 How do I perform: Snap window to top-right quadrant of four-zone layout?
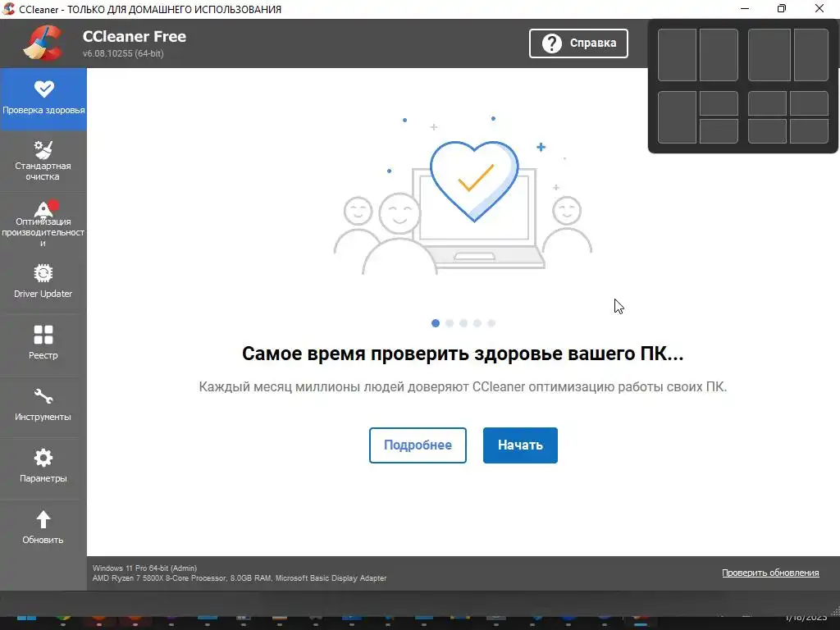click(809, 103)
